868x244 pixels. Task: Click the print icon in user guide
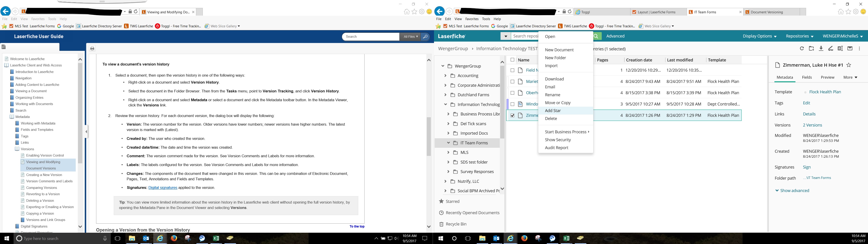click(92, 49)
